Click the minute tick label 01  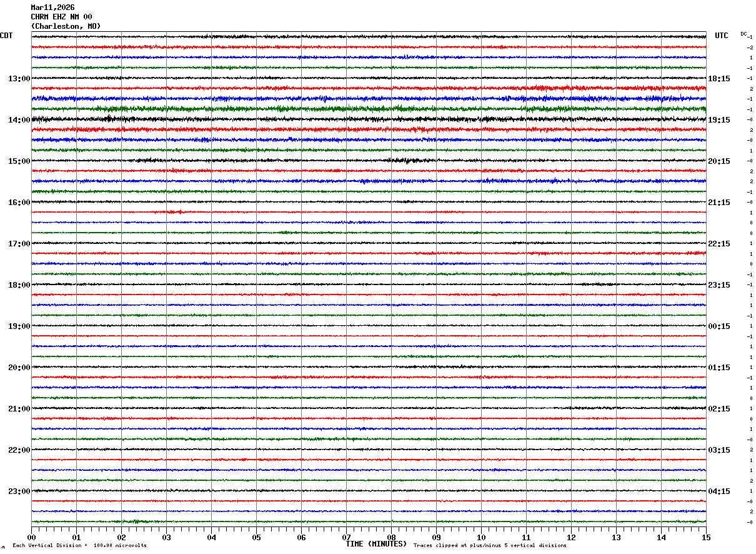[76, 537]
